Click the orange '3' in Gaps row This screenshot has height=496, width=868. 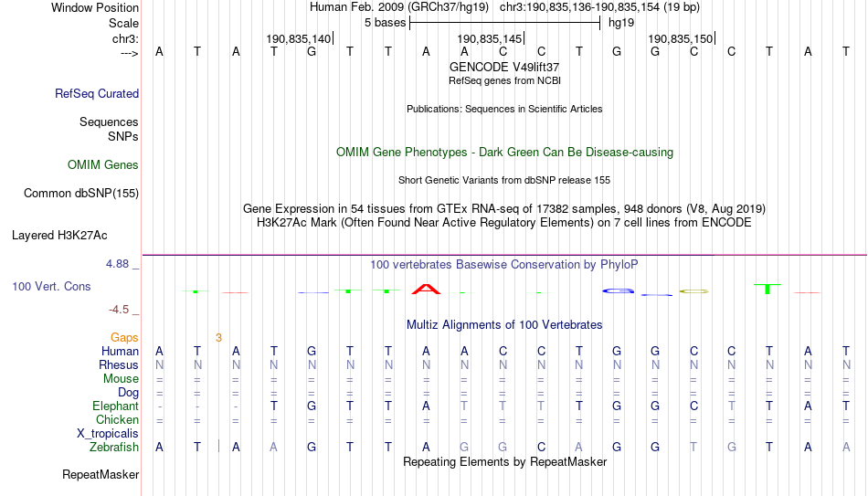[218, 338]
